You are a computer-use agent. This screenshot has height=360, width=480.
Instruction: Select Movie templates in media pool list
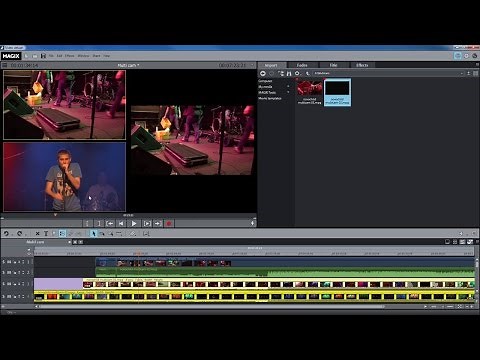270,99
